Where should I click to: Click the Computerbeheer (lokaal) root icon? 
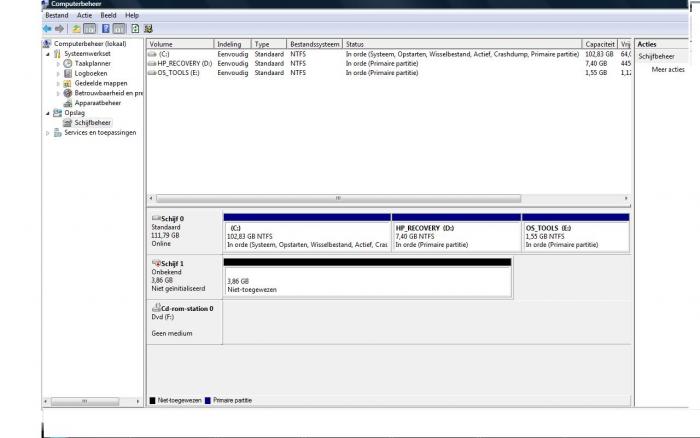point(46,44)
